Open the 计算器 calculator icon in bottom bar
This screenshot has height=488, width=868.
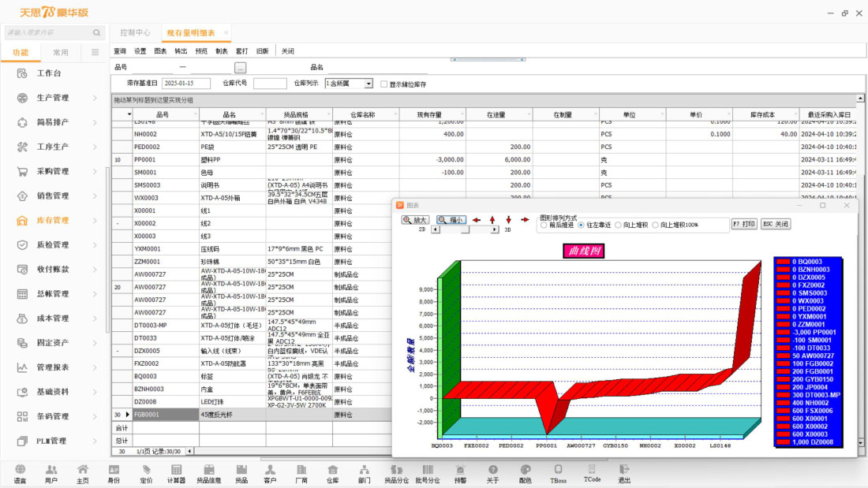[177, 473]
